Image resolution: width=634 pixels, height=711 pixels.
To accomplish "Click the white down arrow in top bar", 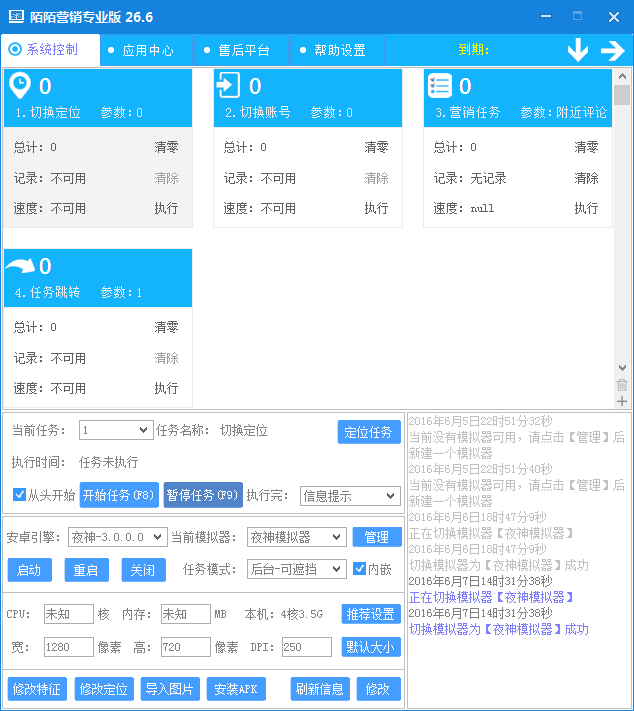I will point(578,50).
